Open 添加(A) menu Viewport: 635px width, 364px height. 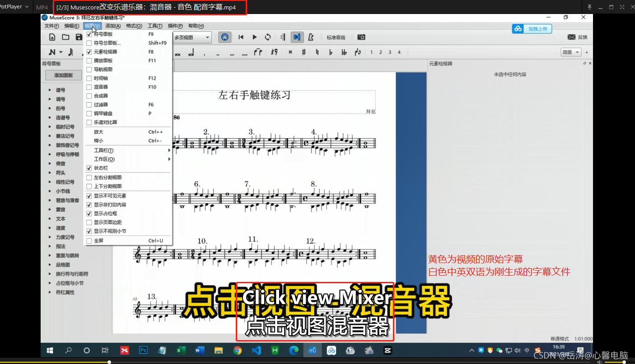point(113,26)
